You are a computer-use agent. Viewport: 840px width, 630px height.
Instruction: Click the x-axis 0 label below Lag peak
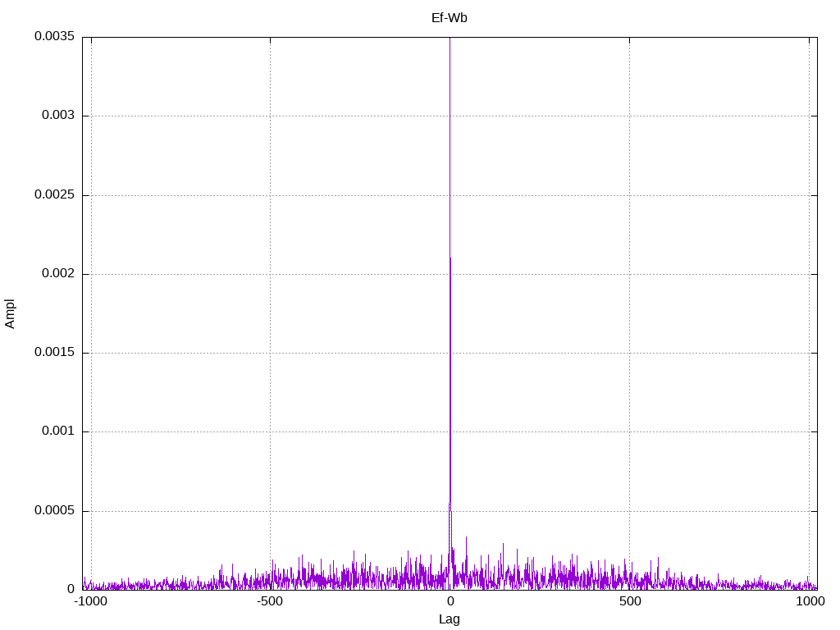(450, 601)
